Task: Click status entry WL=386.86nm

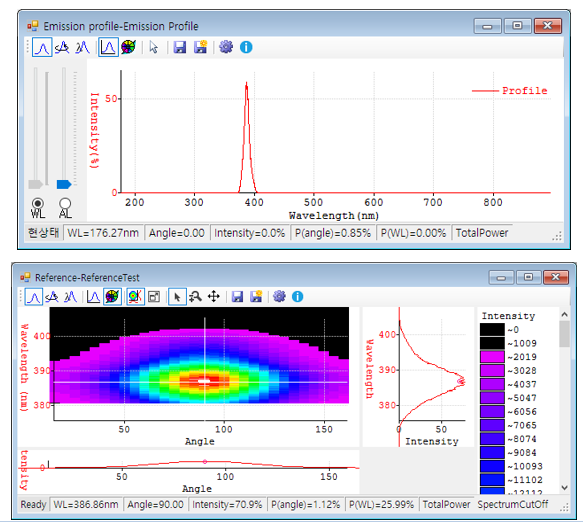Action: point(86,505)
